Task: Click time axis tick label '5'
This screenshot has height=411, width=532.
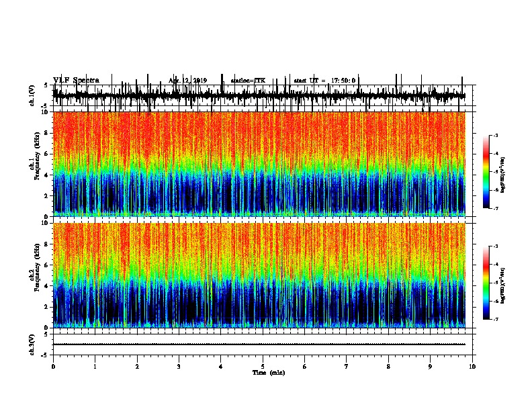Action: coord(263,367)
